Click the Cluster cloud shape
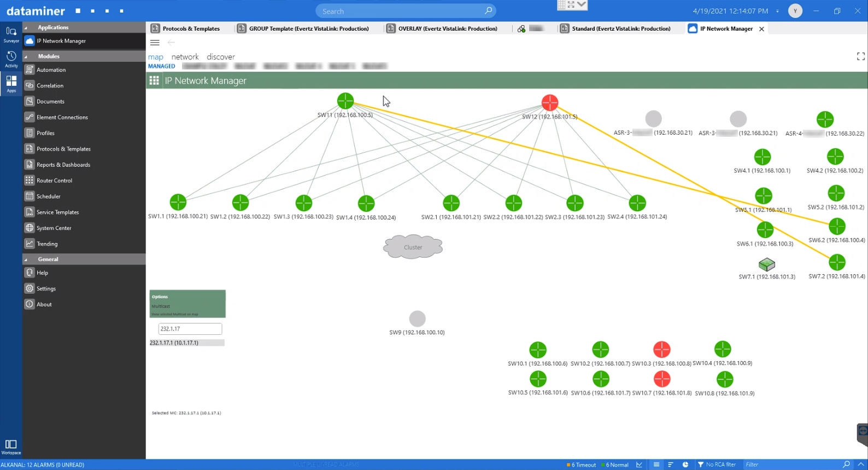This screenshot has height=470, width=868. pyautogui.click(x=413, y=247)
